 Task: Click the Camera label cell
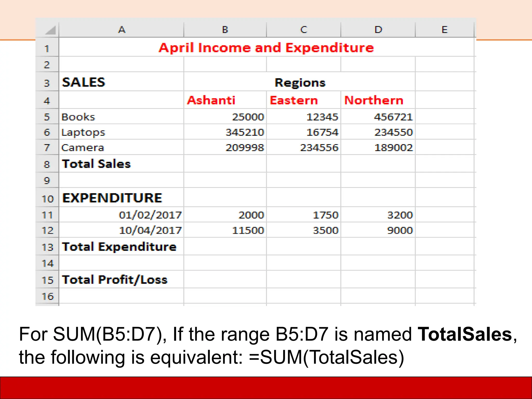[x=121, y=147]
